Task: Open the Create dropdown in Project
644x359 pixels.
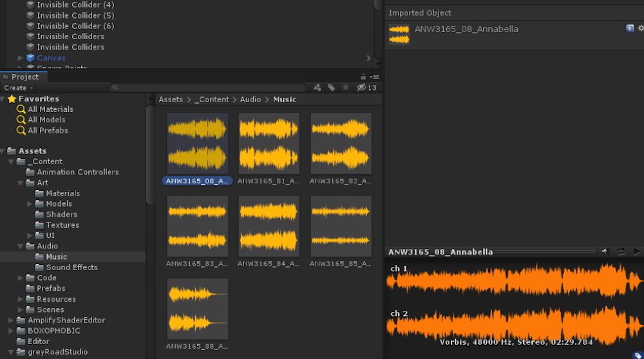Action: [x=18, y=87]
